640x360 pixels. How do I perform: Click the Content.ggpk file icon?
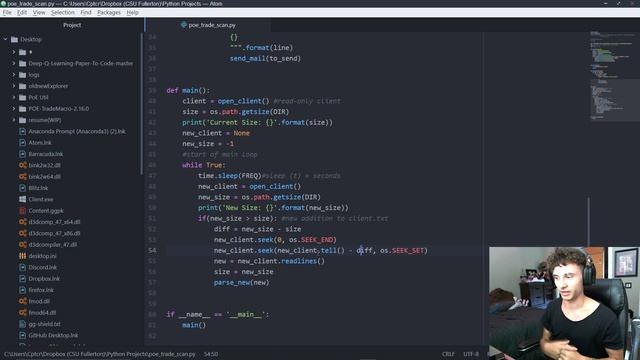22,211
